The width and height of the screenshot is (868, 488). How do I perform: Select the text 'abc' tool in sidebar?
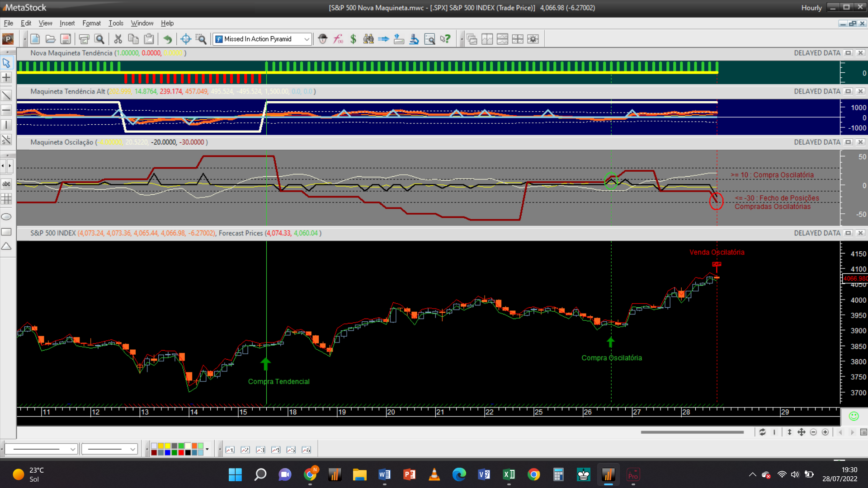pyautogui.click(x=6, y=184)
